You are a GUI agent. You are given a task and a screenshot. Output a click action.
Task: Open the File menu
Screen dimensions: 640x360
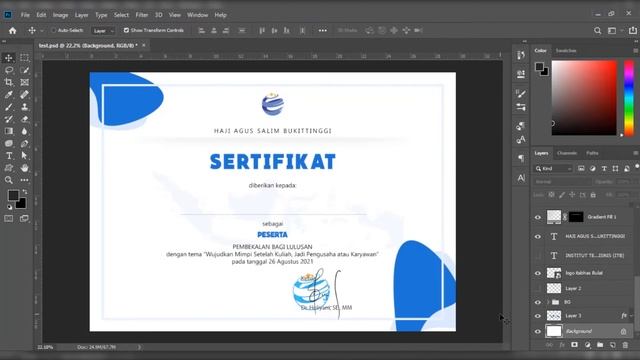point(25,15)
